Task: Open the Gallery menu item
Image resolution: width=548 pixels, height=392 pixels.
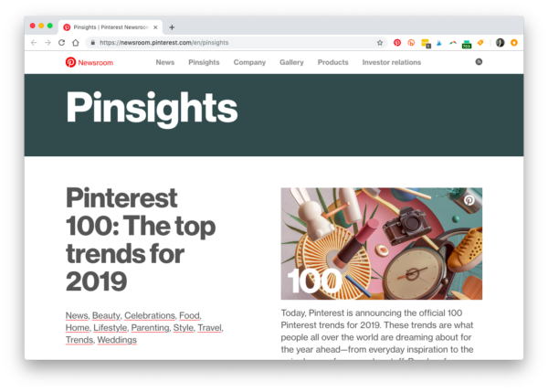Action: click(291, 62)
